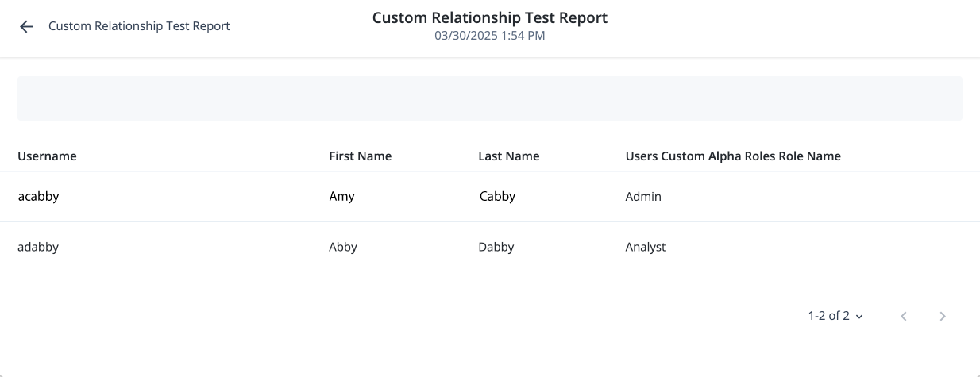Expand the 1-2 of 2 pagination dropdown
The height and width of the screenshot is (377, 980).
click(x=835, y=316)
